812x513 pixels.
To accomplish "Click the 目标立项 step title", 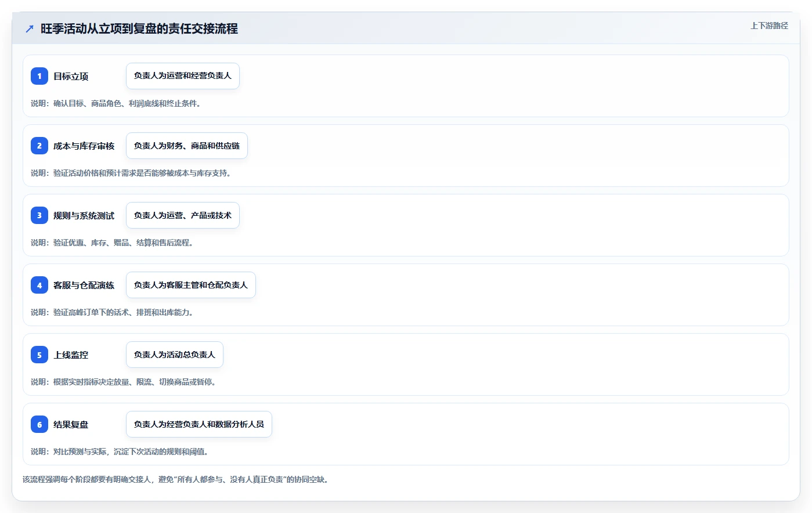I will [71, 76].
